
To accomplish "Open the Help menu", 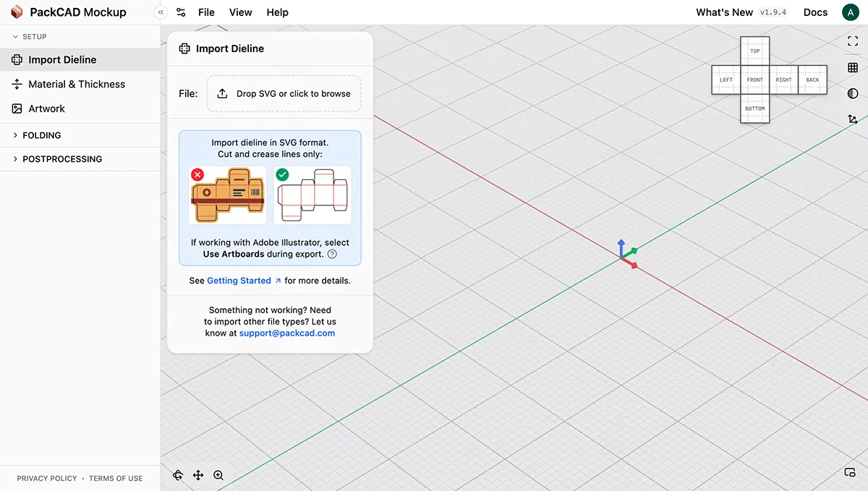I will [277, 12].
